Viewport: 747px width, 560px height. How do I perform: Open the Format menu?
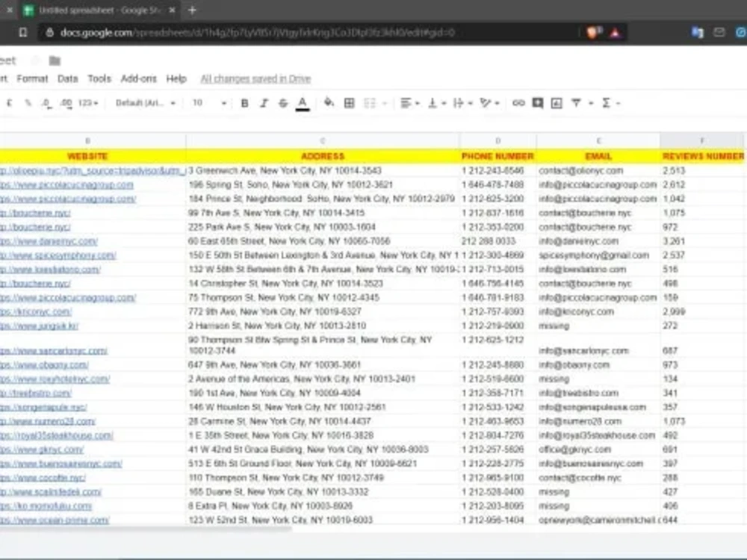[32, 78]
